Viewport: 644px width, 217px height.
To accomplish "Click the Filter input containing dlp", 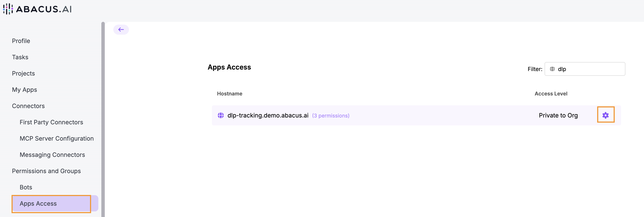I will click(x=585, y=69).
